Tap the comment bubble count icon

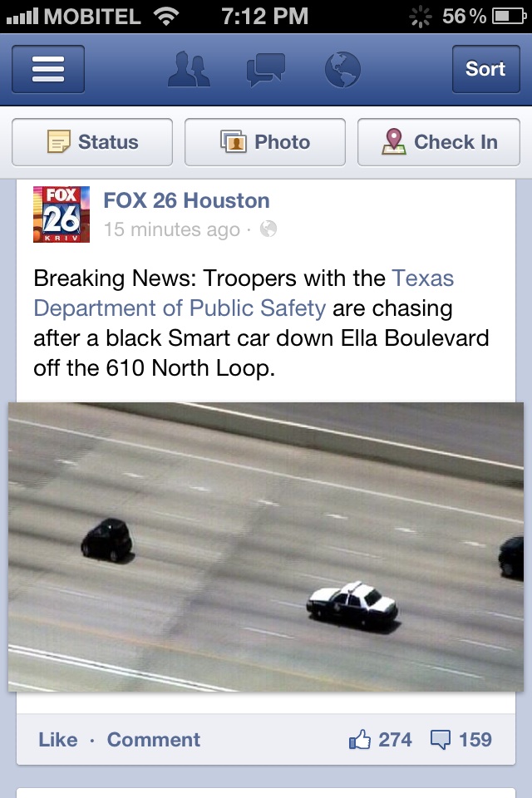441,740
